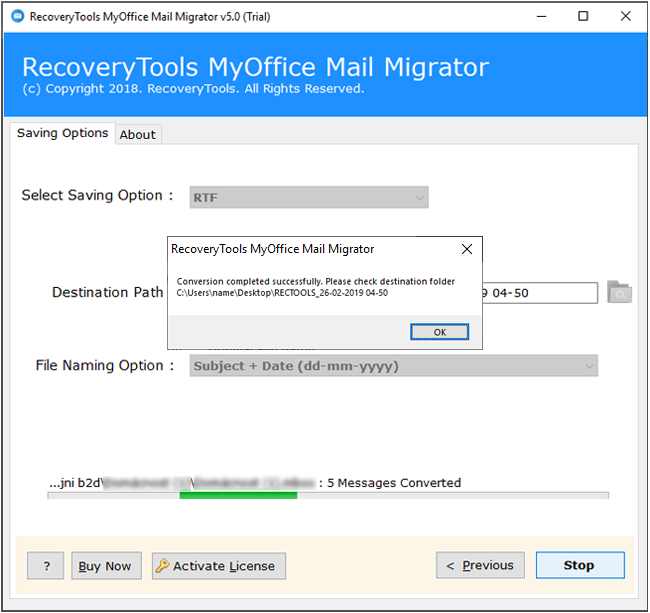Stop the conversion with Stop button
Image resolution: width=650 pixels, height=613 pixels.
580,565
